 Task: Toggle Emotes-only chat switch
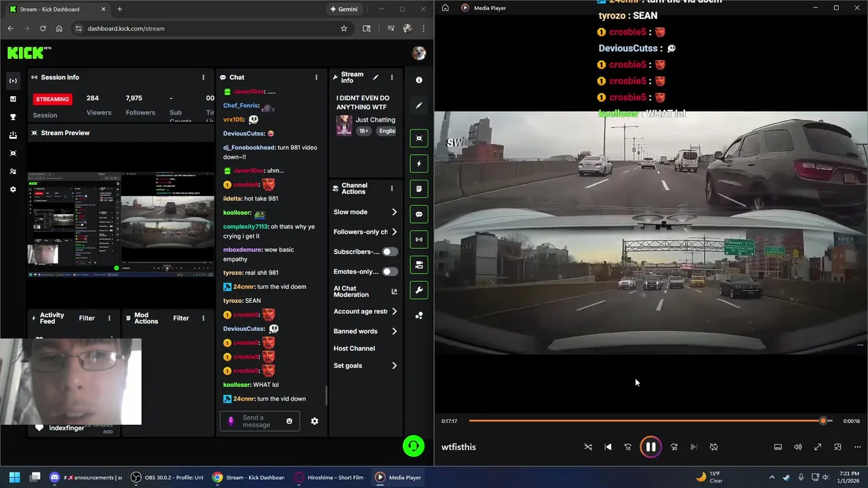pyautogui.click(x=390, y=272)
